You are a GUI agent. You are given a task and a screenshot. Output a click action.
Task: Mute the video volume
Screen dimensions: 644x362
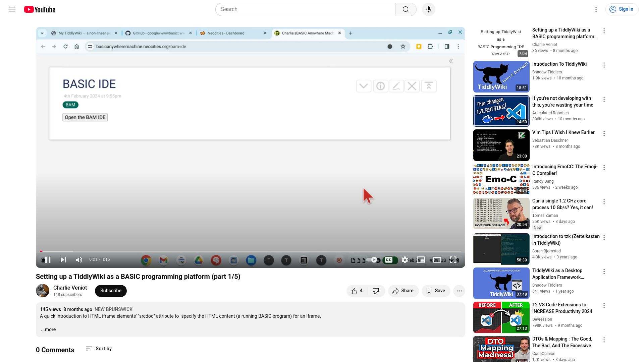click(x=79, y=260)
